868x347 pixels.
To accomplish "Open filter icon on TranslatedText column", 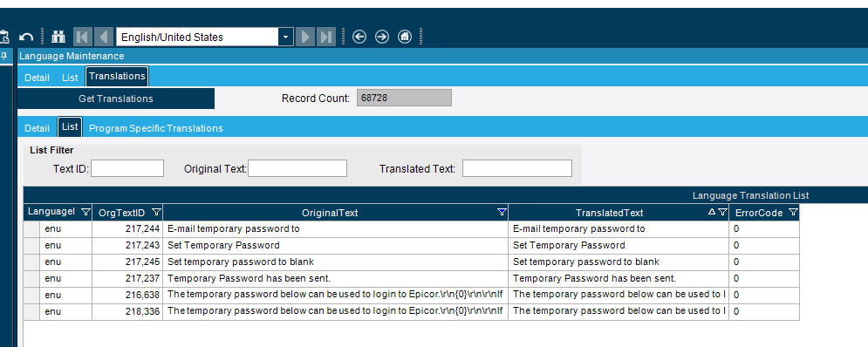I will [x=722, y=212].
